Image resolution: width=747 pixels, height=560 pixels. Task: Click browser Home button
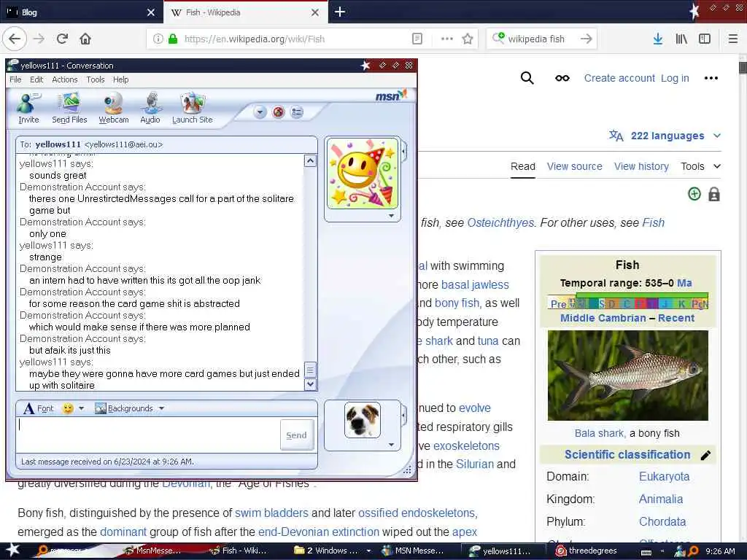[85, 39]
